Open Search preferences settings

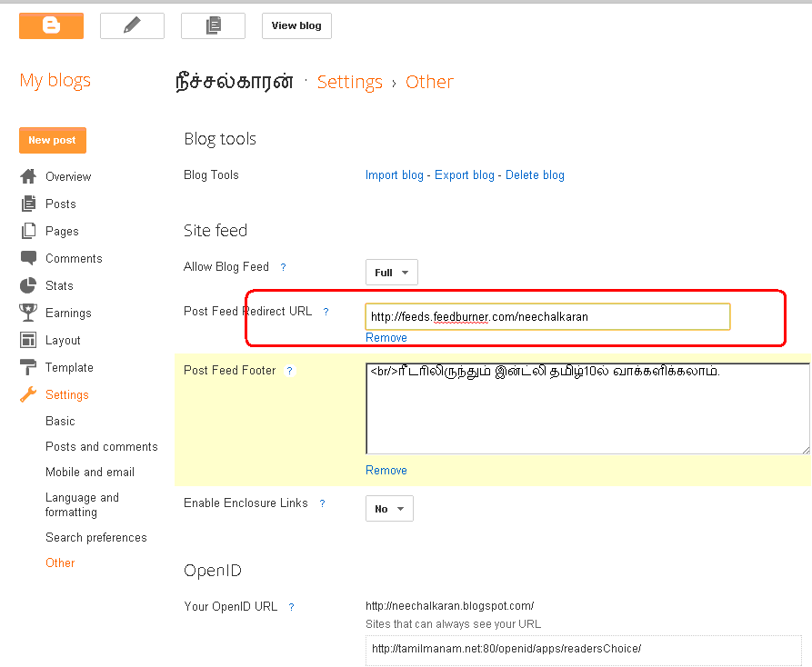[x=96, y=538]
